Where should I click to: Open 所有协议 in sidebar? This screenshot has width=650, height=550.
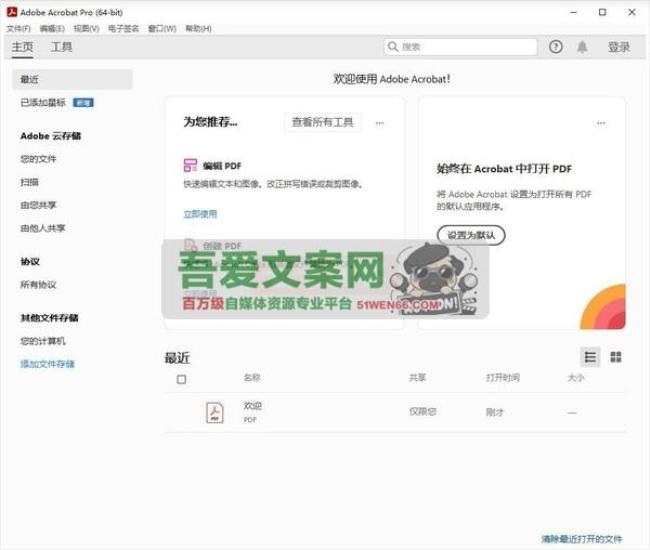(x=38, y=285)
